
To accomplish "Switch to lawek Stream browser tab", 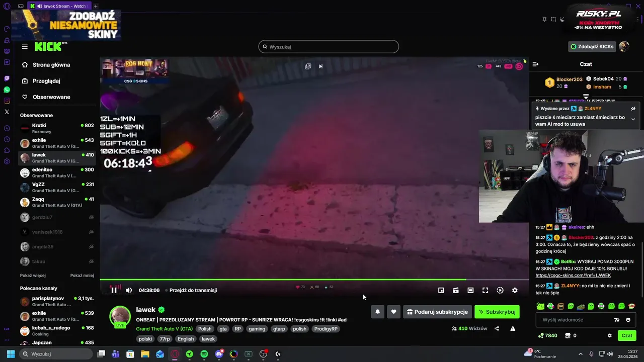I will pyautogui.click(x=59, y=6).
